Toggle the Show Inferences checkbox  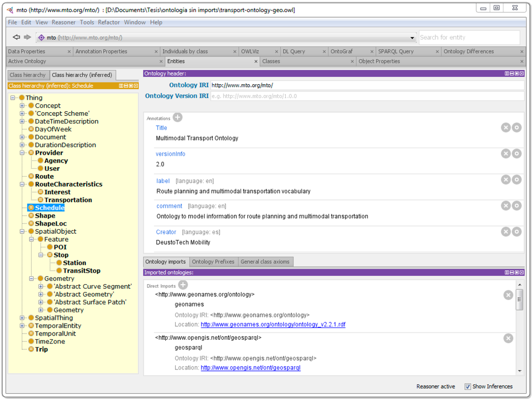pos(468,387)
